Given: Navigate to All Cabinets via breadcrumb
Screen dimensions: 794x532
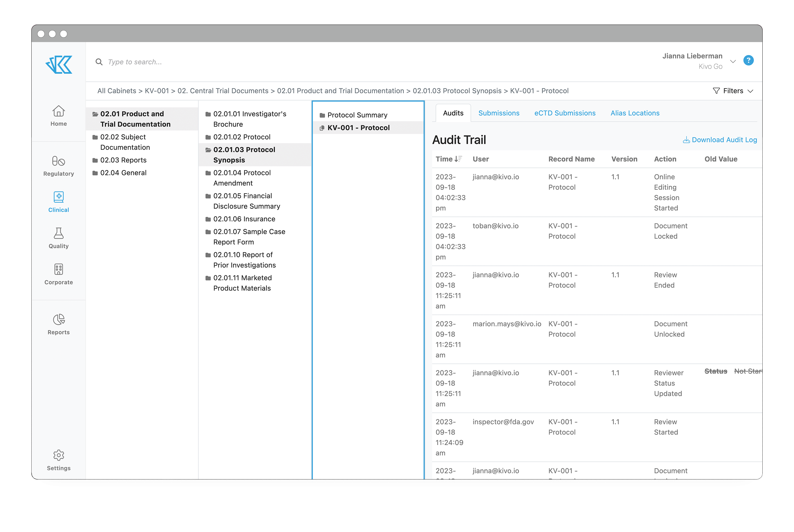Looking at the screenshot, I should click(x=116, y=91).
